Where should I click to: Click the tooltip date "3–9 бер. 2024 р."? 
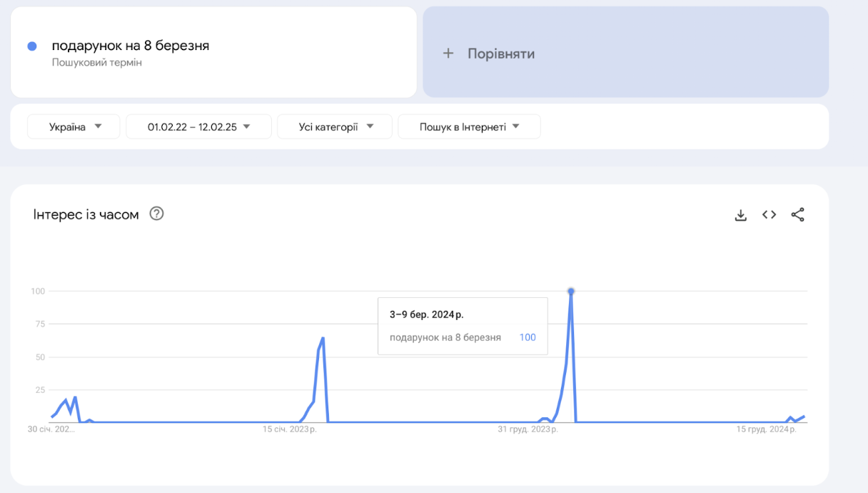click(x=426, y=314)
